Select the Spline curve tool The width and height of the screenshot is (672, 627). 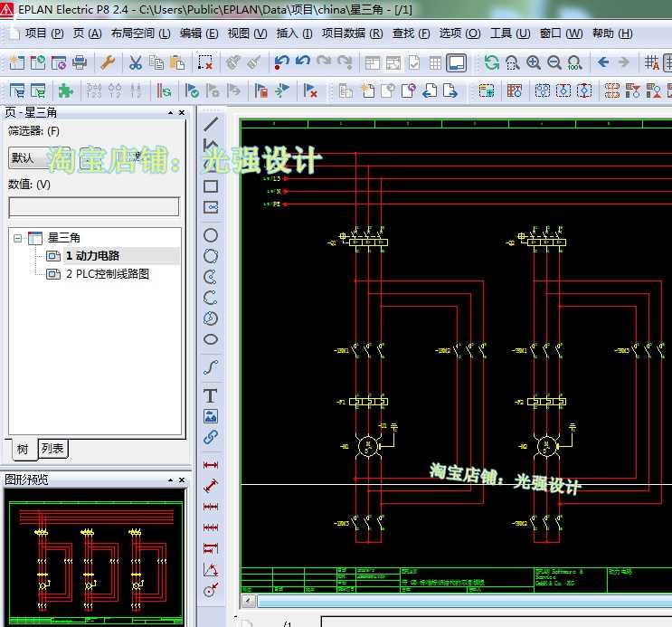[211, 366]
